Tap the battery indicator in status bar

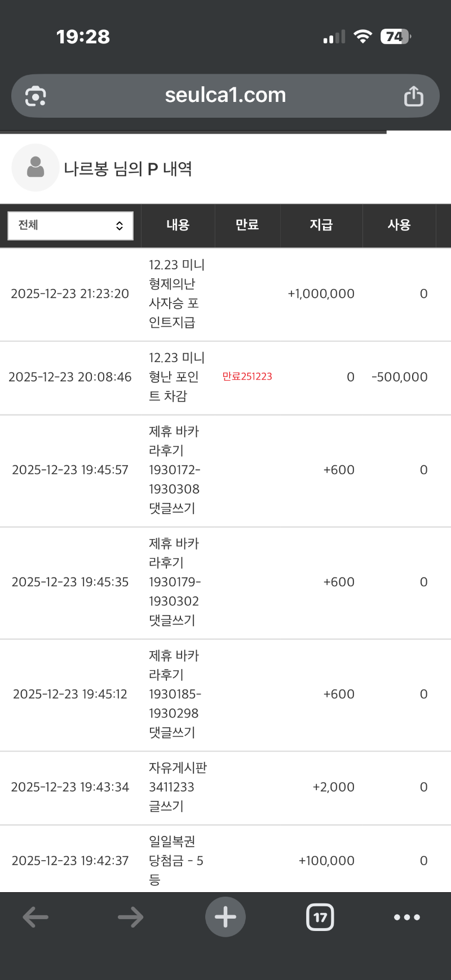396,37
